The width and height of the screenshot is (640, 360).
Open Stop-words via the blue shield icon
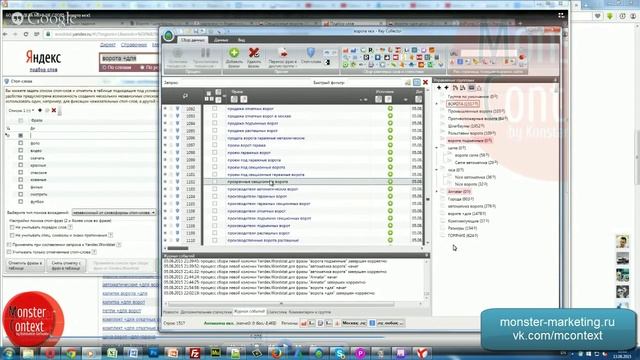coord(311,52)
